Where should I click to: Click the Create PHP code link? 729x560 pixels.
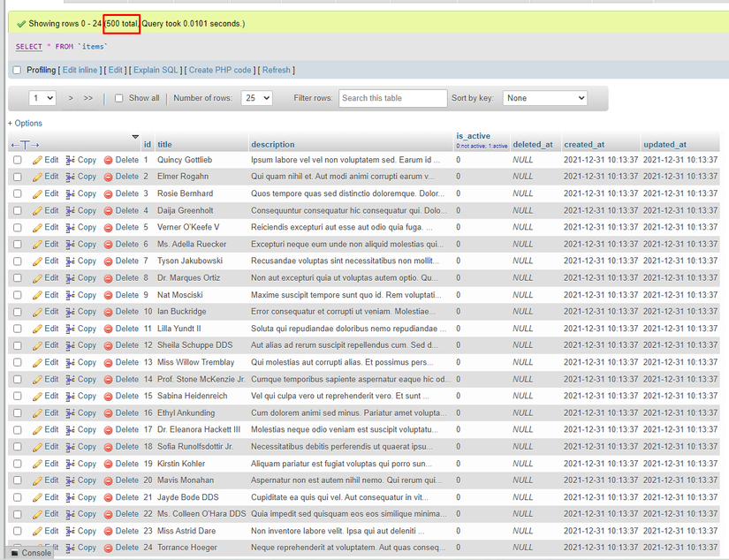pyautogui.click(x=220, y=70)
